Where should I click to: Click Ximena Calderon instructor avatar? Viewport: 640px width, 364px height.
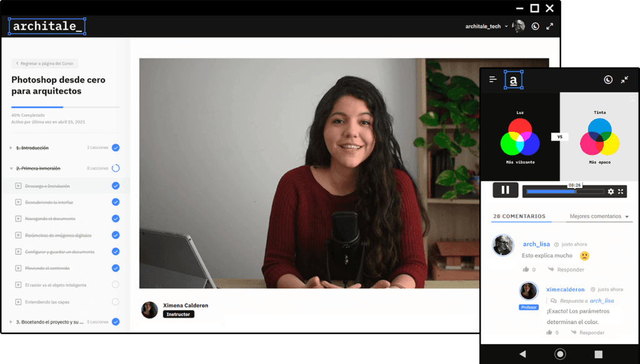(x=149, y=310)
